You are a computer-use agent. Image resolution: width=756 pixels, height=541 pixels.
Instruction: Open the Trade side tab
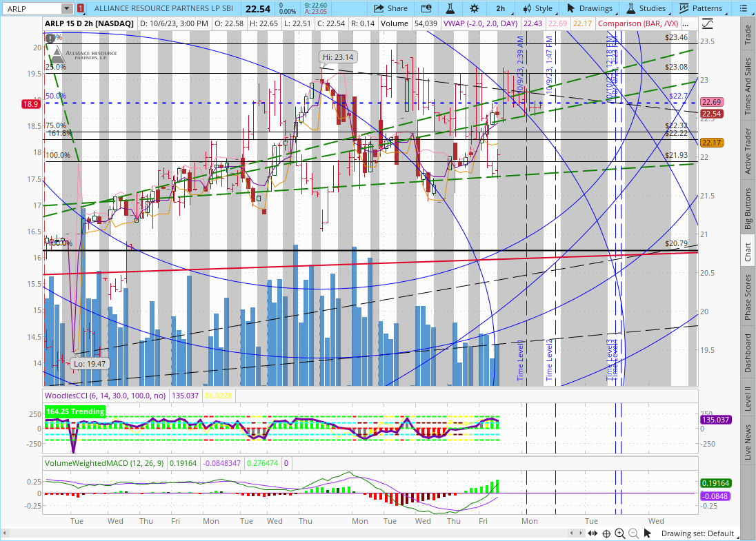pyautogui.click(x=748, y=34)
